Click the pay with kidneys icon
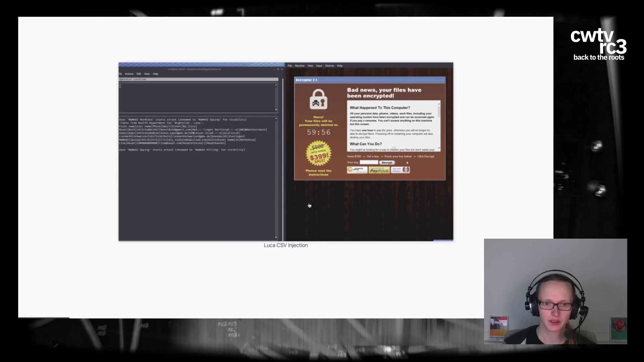Image resolution: width=644 pixels, height=362 pixels. (x=400, y=170)
